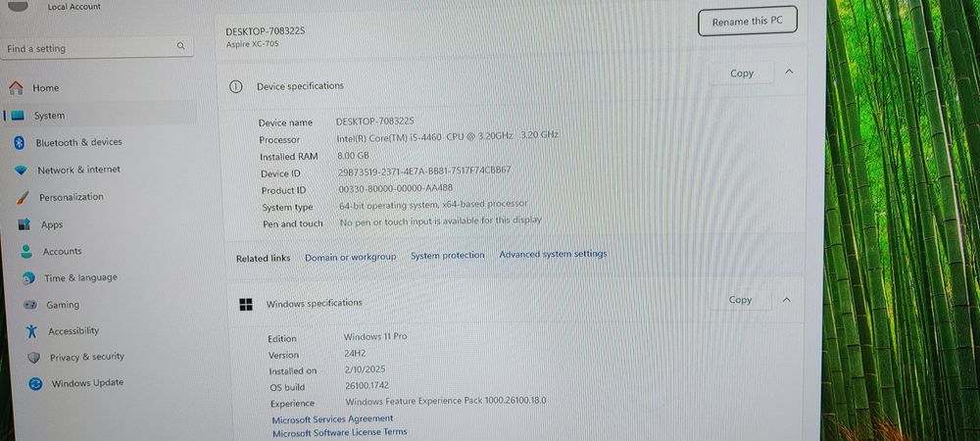
Task: Select the System monitor icon
Action: tap(18, 116)
